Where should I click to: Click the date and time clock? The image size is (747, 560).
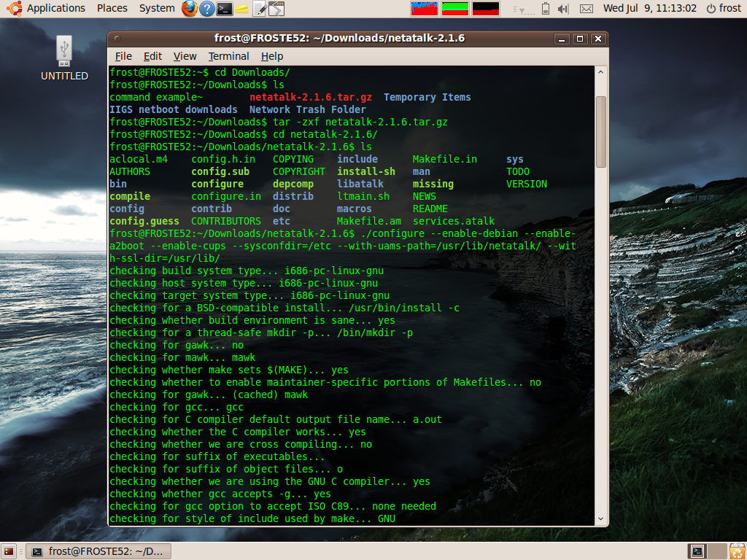(x=650, y=9)
